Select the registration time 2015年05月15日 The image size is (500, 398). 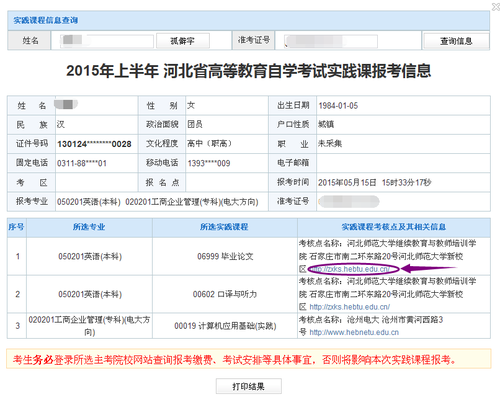coord(375,183)
